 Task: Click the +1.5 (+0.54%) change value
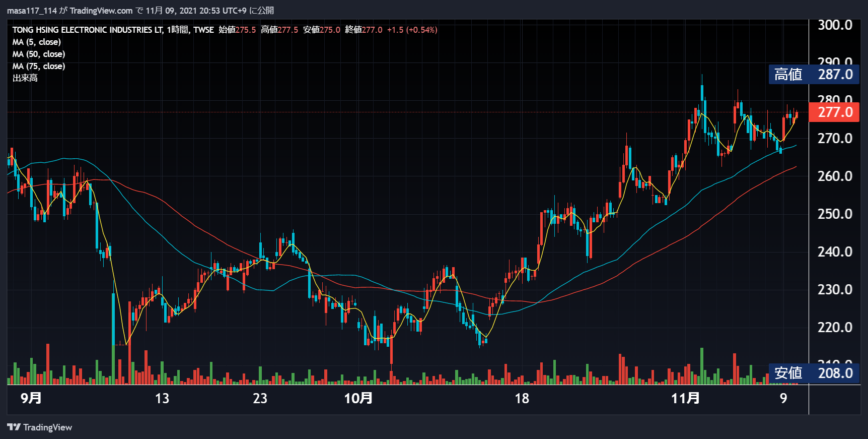(412, 30)
